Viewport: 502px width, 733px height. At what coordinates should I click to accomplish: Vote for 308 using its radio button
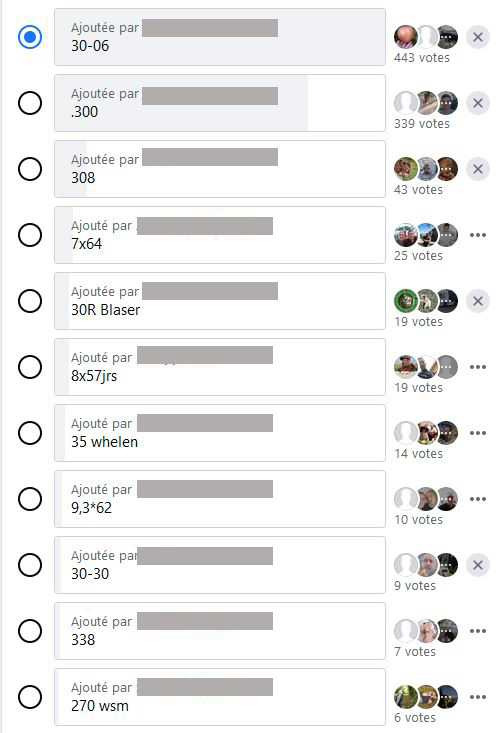[30, 169]
